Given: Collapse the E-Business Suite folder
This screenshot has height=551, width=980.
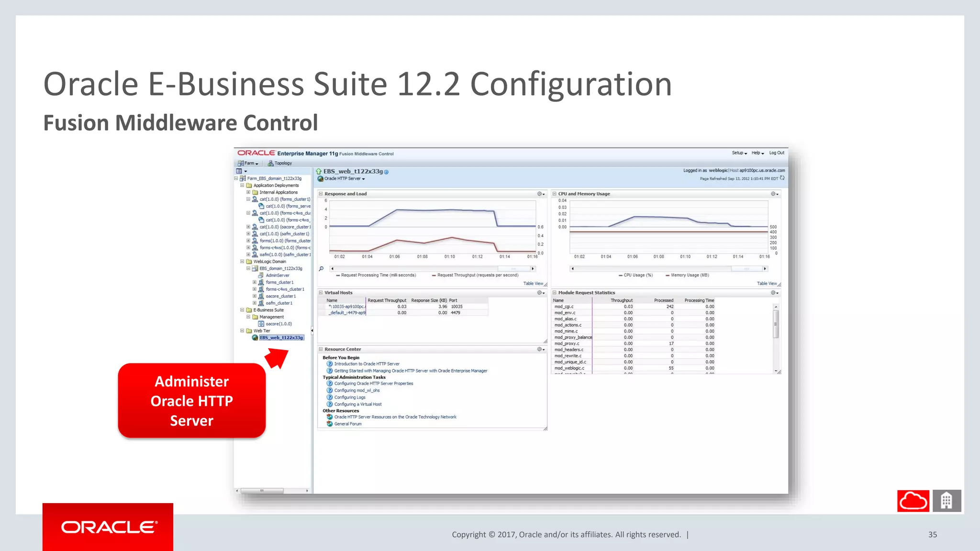Looking at the screenshot, I should point(242,310).
